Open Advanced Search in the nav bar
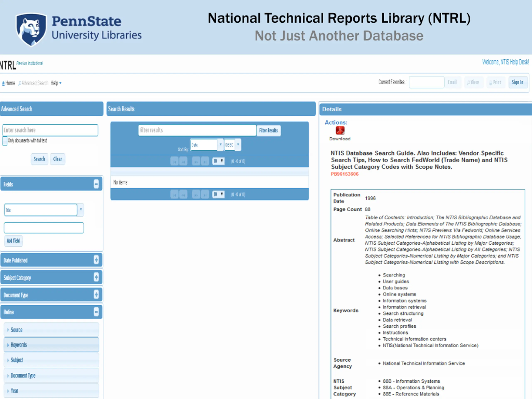The image size is (532, 399). [33, 83]
